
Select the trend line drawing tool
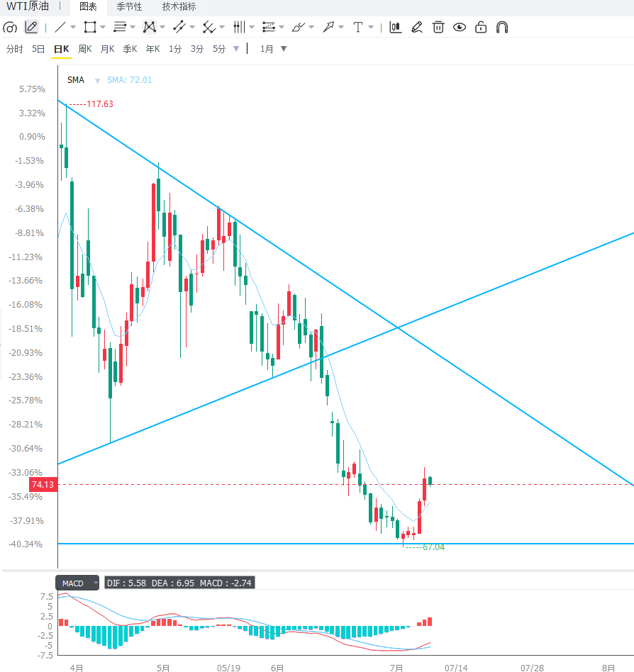tap(60, 28)
